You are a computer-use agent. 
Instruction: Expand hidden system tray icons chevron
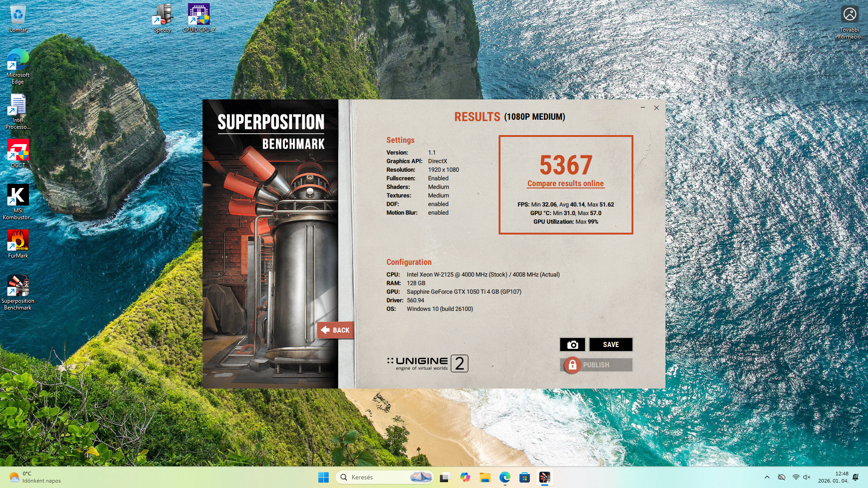(x=767, y=477)
